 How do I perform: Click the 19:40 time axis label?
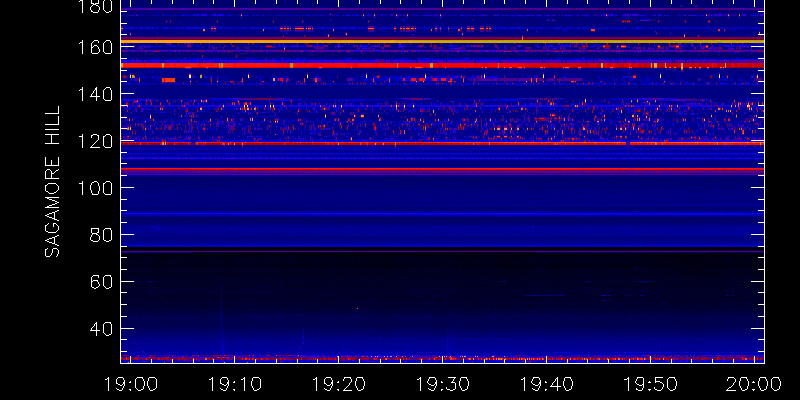(546, 384)
